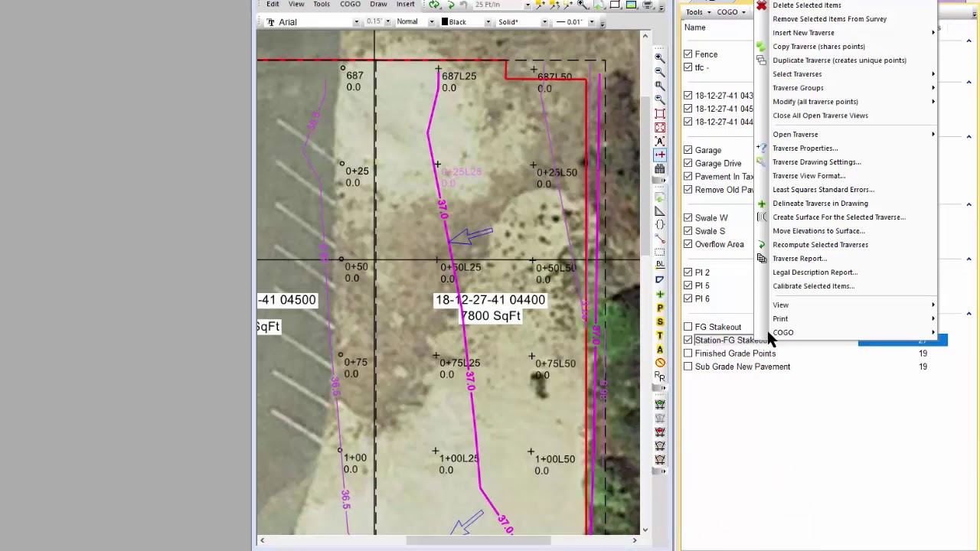Click the drawing's scroll right arrow
The width and height of the screenshot is (980, 551).
[x=634, y=541]
